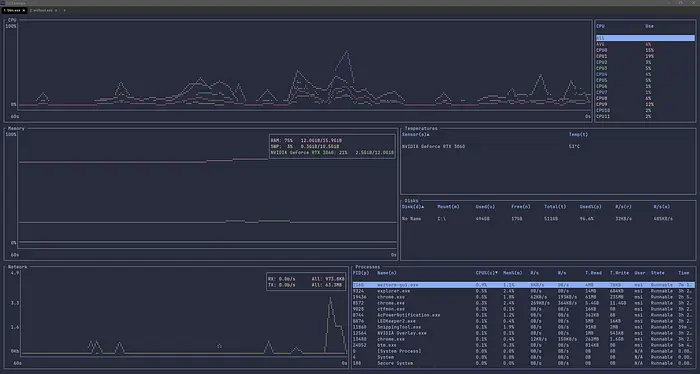Select the C:\ disk row in Disks
Image resolution: width=700 pixels, height=374 pixels.
548,219
